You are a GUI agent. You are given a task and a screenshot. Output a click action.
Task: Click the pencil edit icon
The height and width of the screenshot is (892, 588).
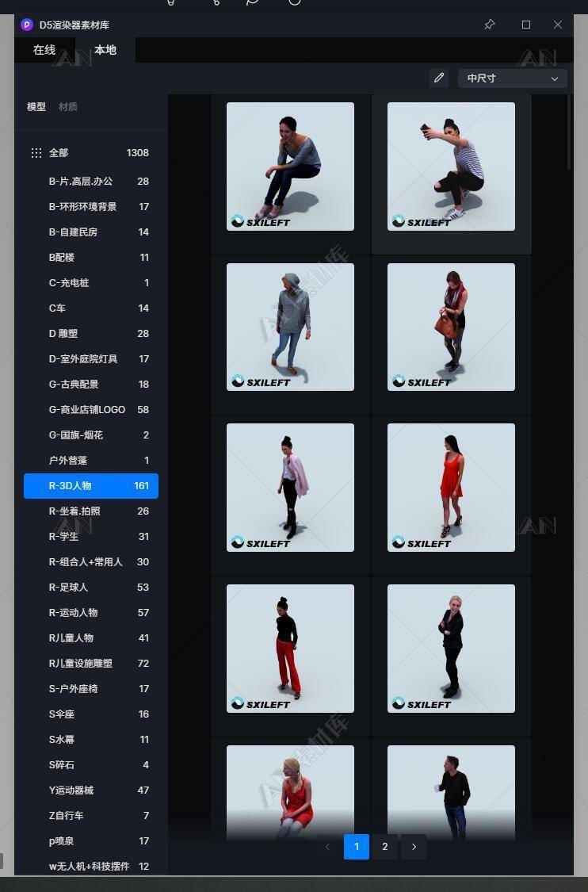click(439, 78)
